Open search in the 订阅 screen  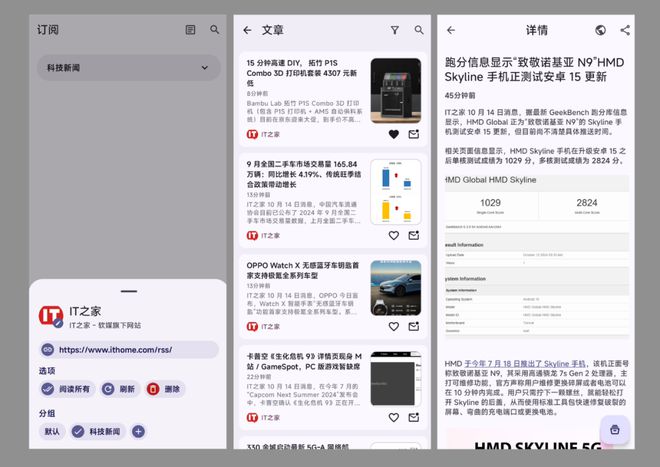tap(215, 29)
